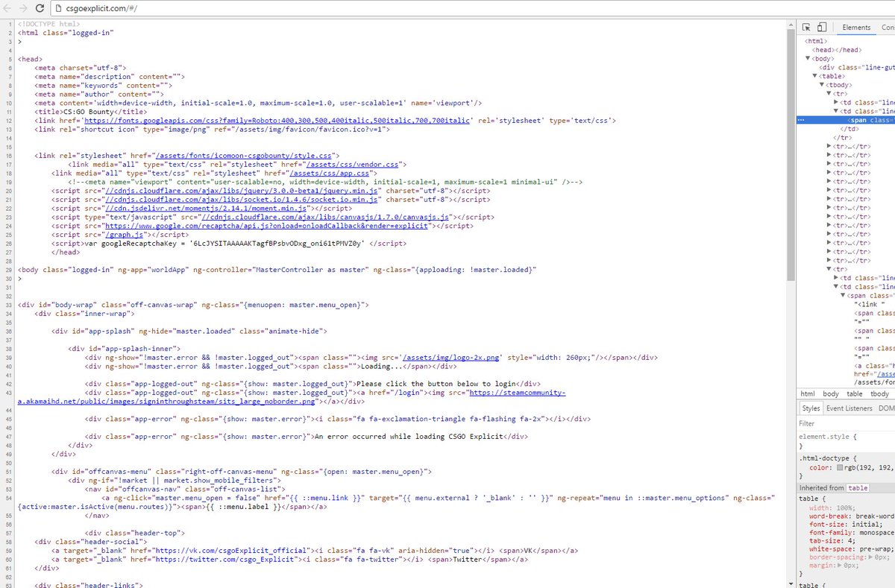The image size is (895, 588).
Task: Click the three-dots marker beside selected span row
Action: (x=800, y=120)
